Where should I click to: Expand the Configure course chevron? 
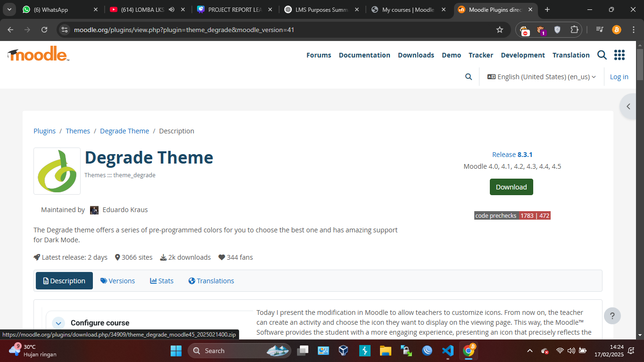[x=58, y=323]
